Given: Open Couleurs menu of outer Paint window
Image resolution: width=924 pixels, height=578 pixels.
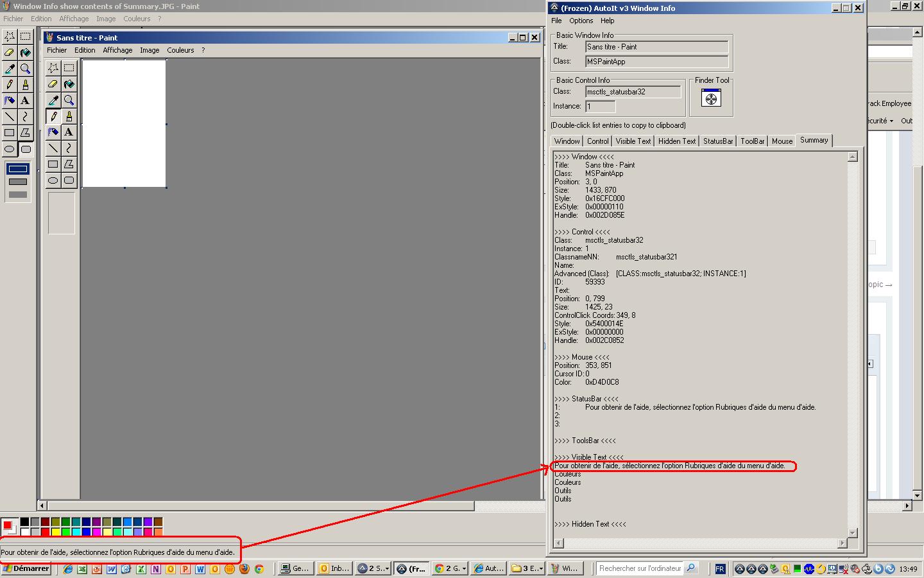Looking at the screenshot, I should [x=137, y=19].
